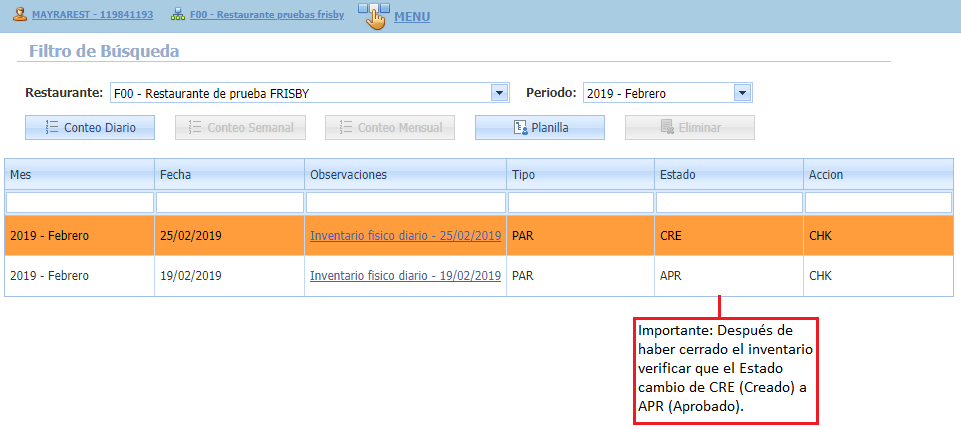Focus the Accion column filter field
The image size is (961, 429).
point(879,202)
